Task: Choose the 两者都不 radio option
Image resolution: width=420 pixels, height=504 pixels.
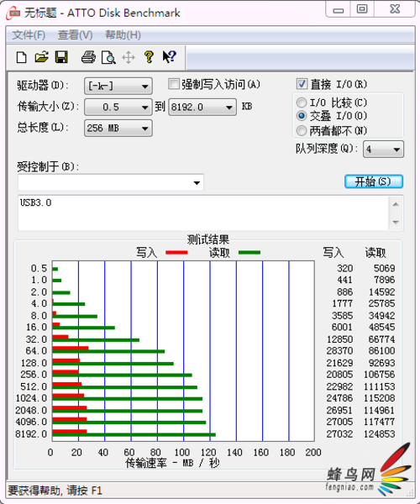Action: 302,130
